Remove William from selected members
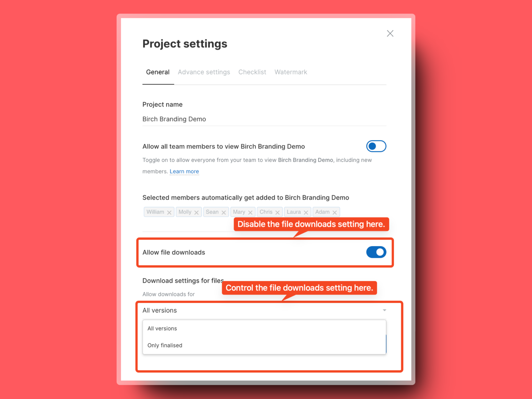This screenshot has height=399, width=532. pos(169,212)
